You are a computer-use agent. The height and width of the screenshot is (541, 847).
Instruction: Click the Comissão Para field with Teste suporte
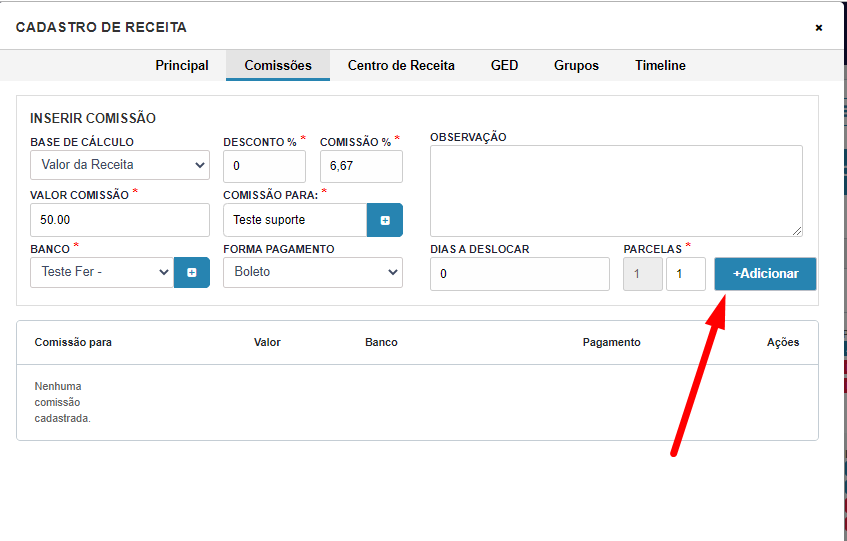pyautogui.click(x=295, y=220)
